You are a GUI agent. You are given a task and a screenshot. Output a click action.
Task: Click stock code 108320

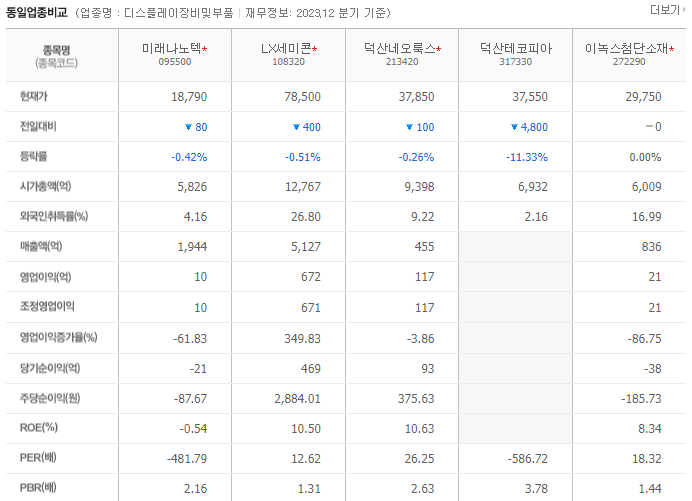click(x=288, y=62)
